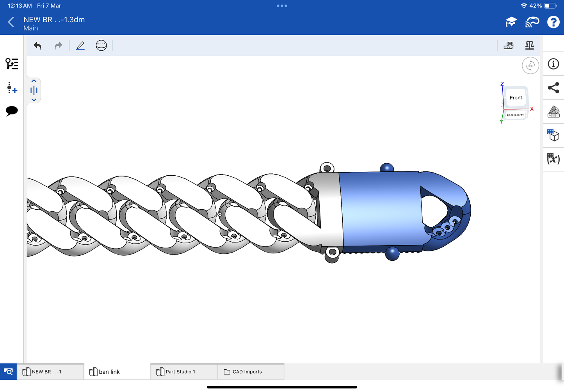The image size is (564, 392).
Task: Expand the collapsed feature panel handle
Action: point(34,91)
